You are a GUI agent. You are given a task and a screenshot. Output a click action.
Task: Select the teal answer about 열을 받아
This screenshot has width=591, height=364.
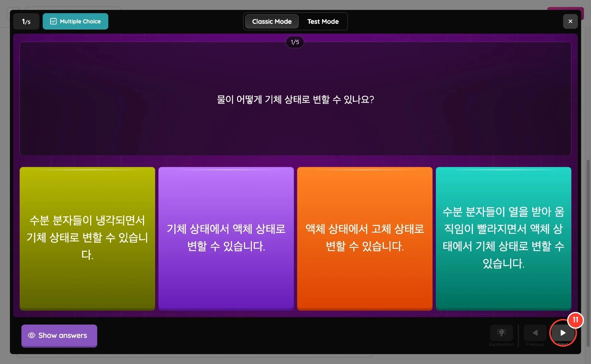[x=503, y=238]
